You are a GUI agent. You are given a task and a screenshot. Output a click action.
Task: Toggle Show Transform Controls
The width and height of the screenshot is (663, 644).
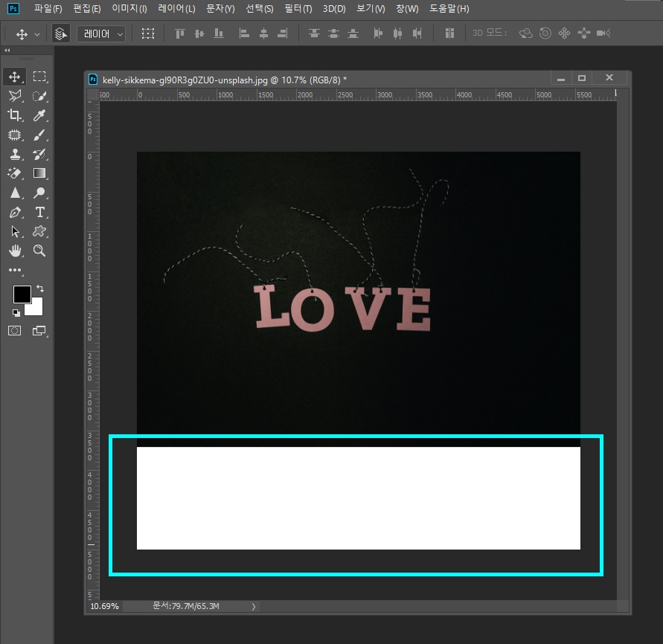tap(147, 33)
